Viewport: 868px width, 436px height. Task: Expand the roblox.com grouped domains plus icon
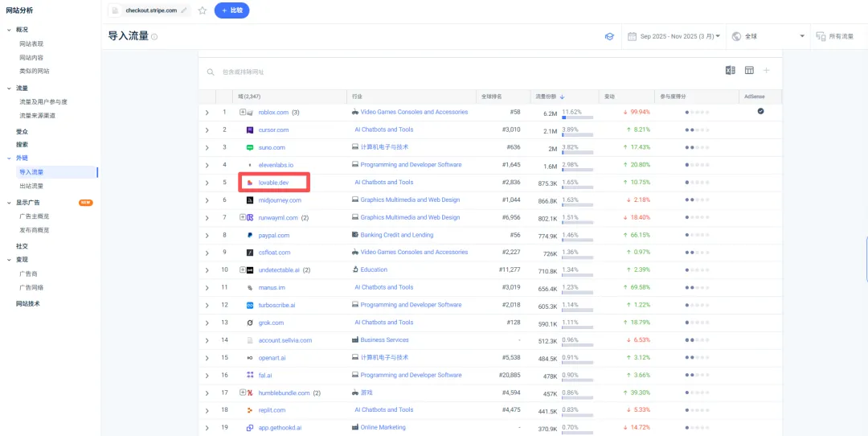point(243,112)
